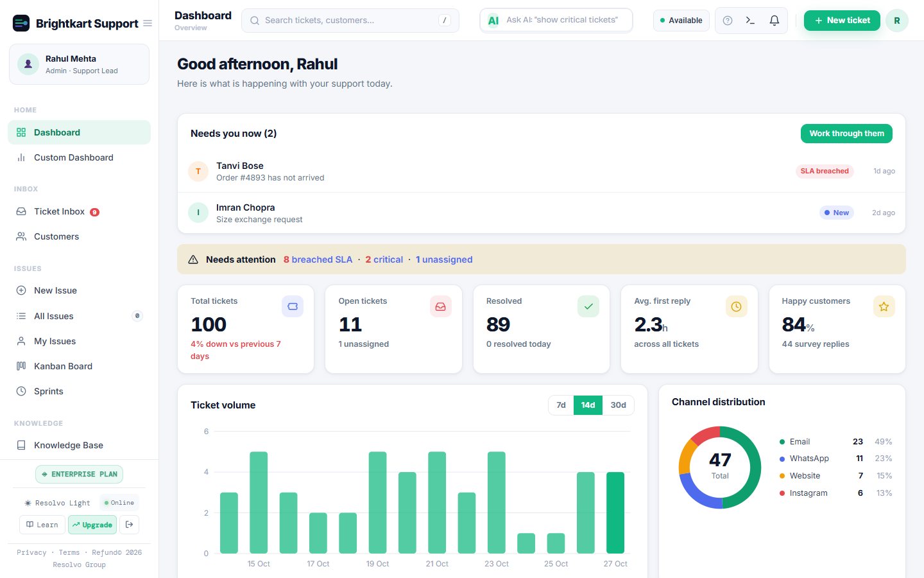
Task: Open My Issues in sidebar
Action: coord(79,341)
